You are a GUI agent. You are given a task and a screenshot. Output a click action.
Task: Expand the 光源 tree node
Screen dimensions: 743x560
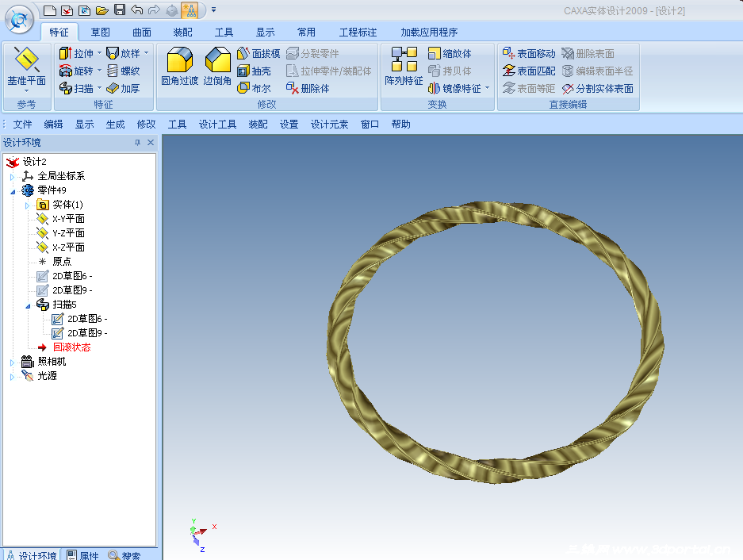point(12,377)
